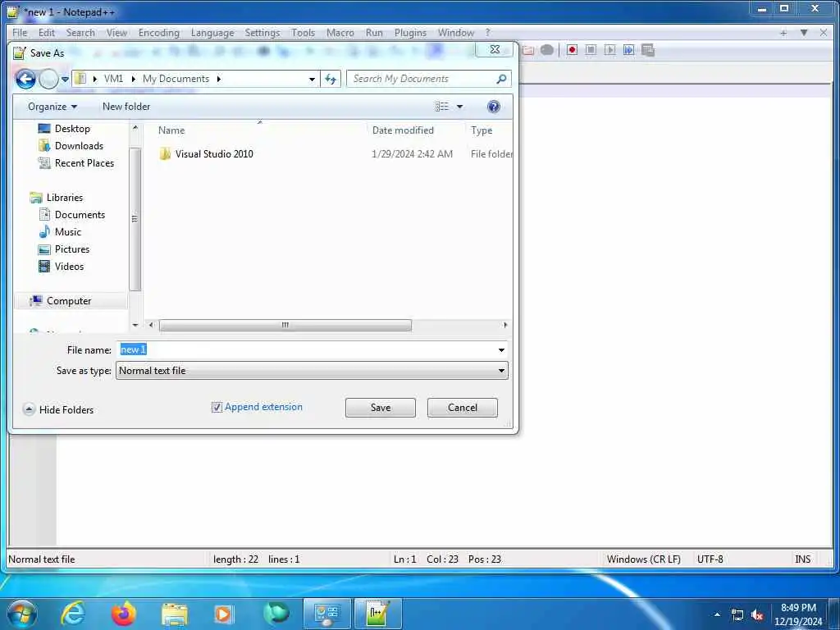Open the Plugins menu
The image size is (840, 630).
point(410,33)
